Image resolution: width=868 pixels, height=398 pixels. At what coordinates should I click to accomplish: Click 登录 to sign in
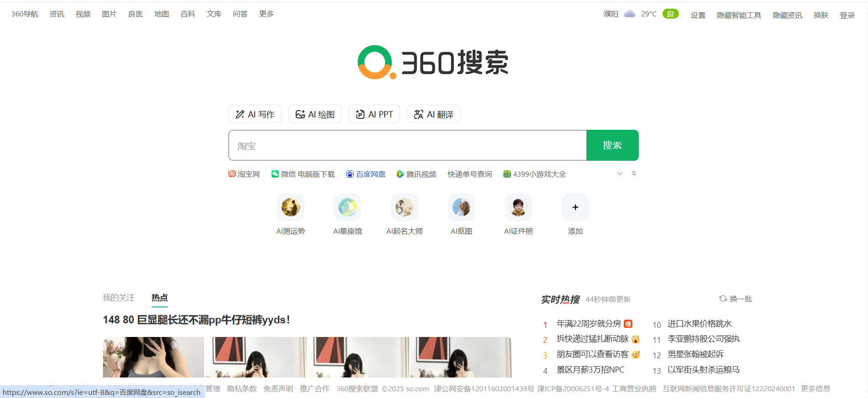[x=847, y=15]
